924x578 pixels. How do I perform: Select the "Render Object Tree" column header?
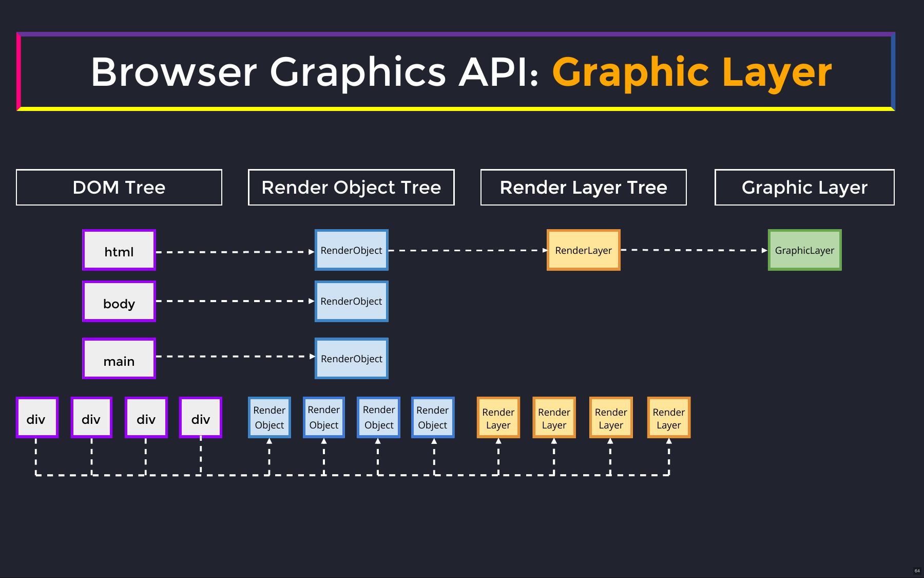pyautogui.click(x=351, y=188)
